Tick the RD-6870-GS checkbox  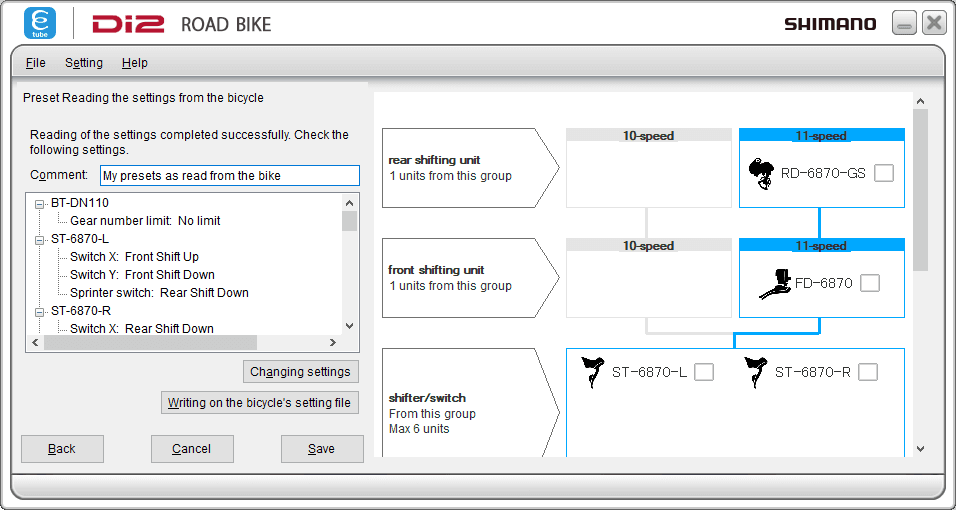pos(883,173)
